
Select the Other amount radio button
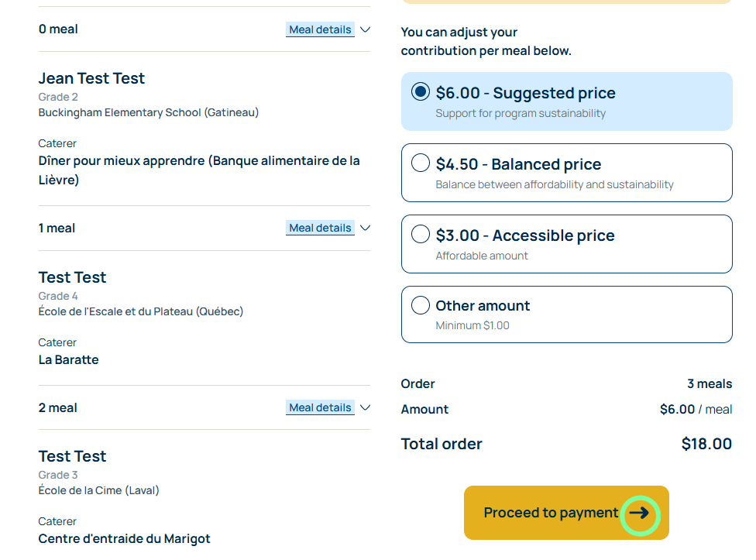click(420, 305)
